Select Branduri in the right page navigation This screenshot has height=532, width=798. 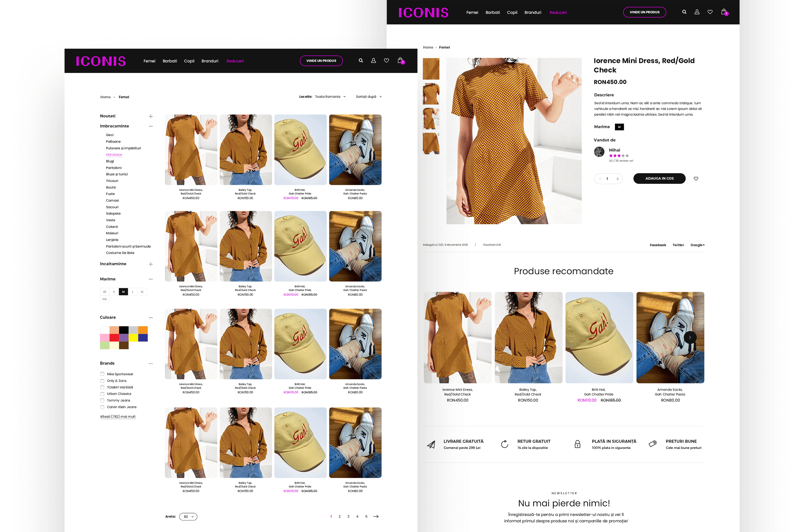point(533,13)
